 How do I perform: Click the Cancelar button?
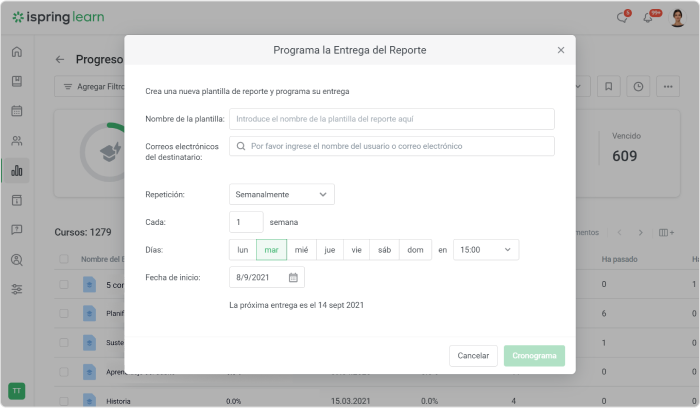pyautogui.click(x=473, y=356)
